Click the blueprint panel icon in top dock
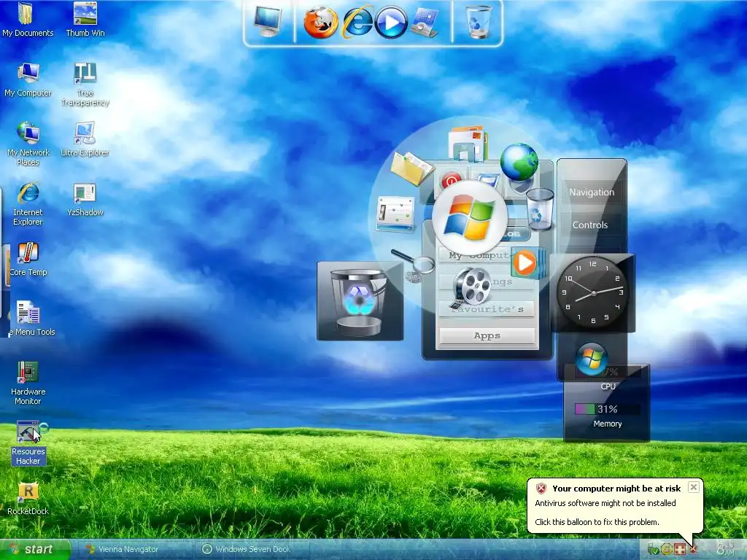 pyautogui.click(x=425, y=23)
